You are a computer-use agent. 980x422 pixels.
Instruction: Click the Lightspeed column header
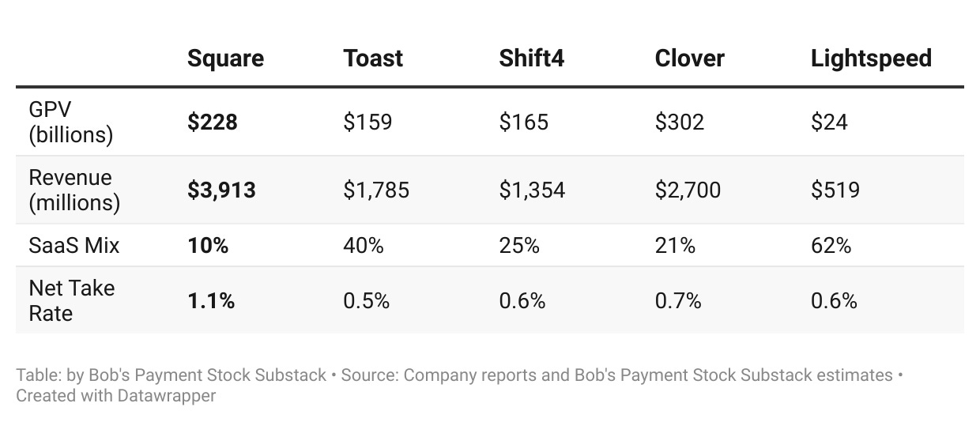point(871,58)
